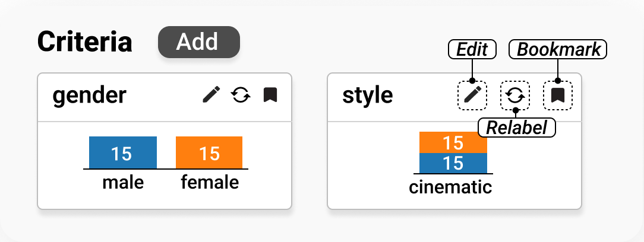
Task: Click the Relabel annotation label
Action: pyautogui.click(x=516, y=127)
